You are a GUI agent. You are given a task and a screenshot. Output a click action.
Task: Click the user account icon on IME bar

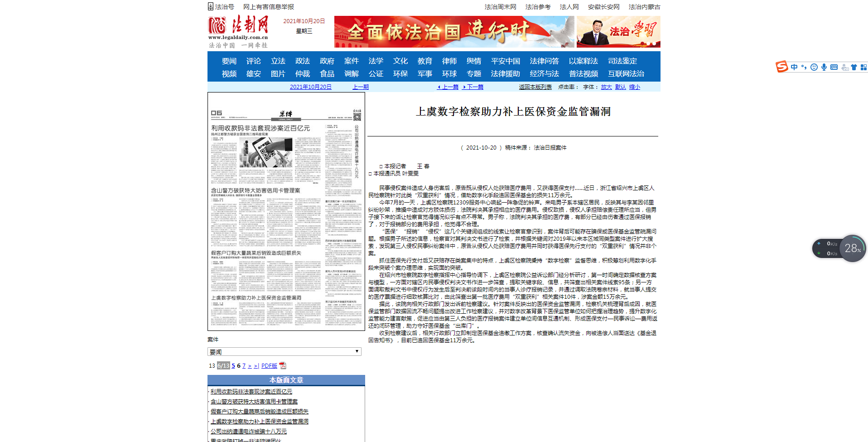pos(844,67)
